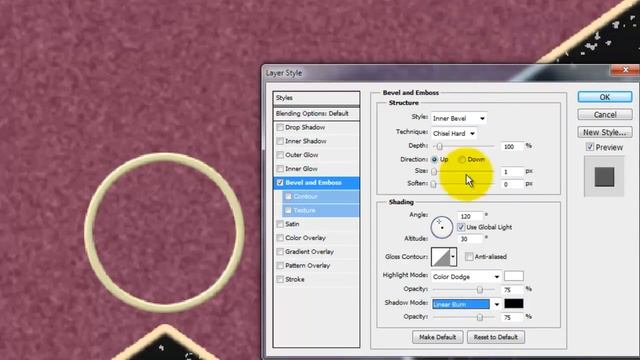The width and height of the screenshot is (640, 360).
Task: Uncheck the Preview checkbox
Action: 590,147
